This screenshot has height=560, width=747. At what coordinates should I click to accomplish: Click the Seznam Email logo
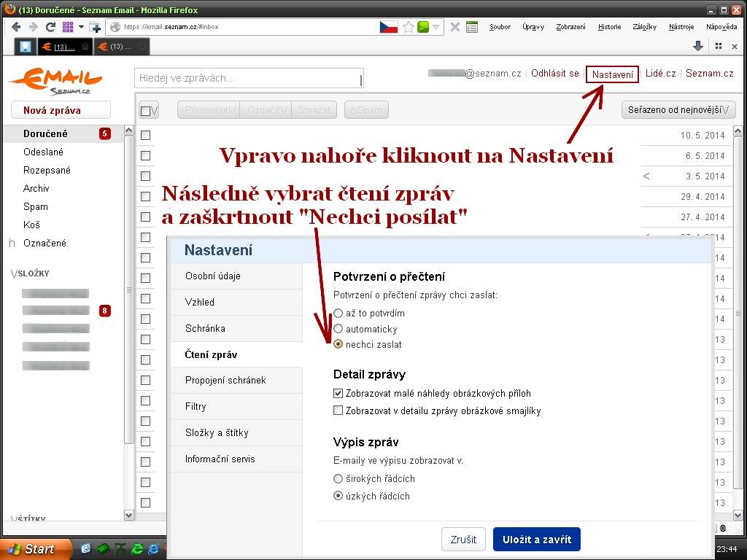(x=55, y=81)
